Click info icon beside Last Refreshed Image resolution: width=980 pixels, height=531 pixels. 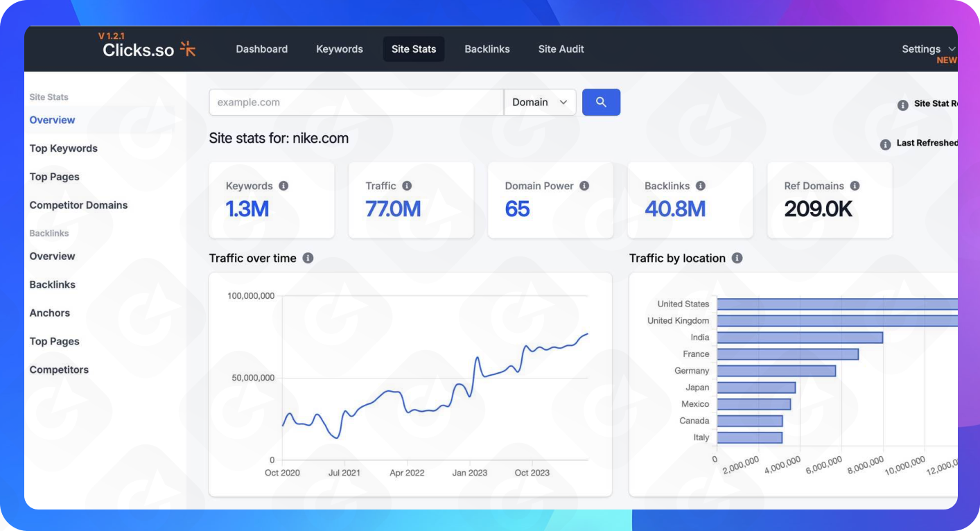click(885, 145)
